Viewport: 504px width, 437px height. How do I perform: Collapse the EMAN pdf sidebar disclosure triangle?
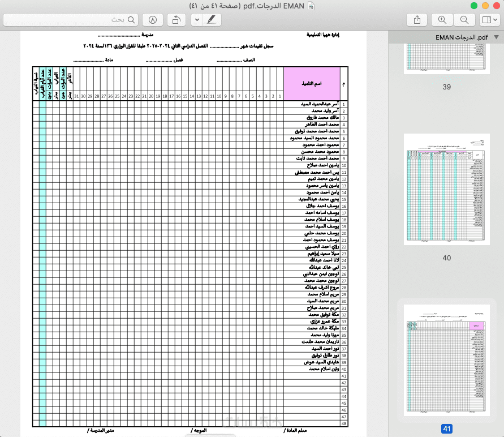496,37
